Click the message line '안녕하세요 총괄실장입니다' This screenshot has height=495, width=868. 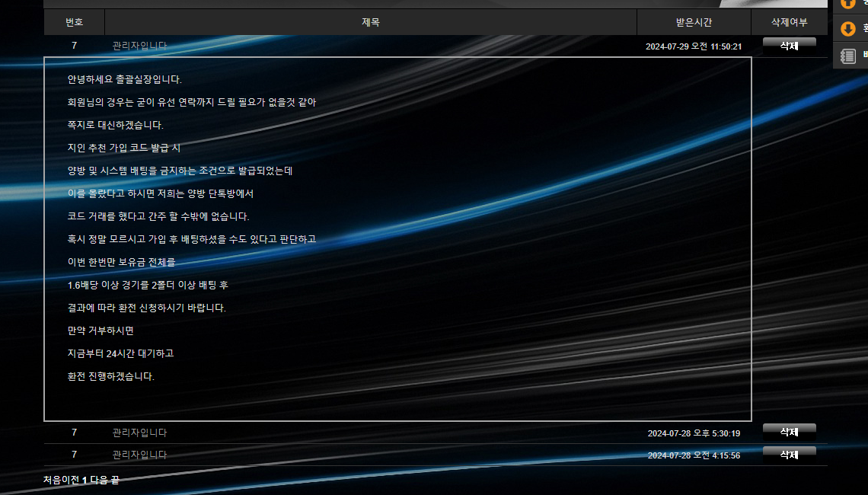(125, 79)
